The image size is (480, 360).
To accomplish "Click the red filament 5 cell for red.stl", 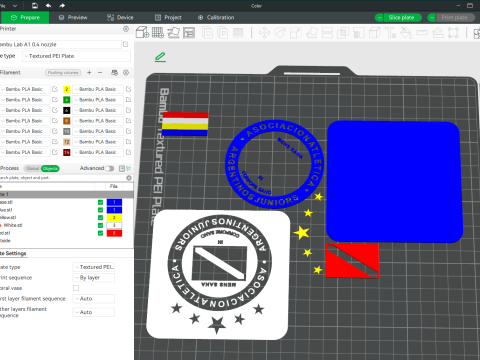I will 114,233.
